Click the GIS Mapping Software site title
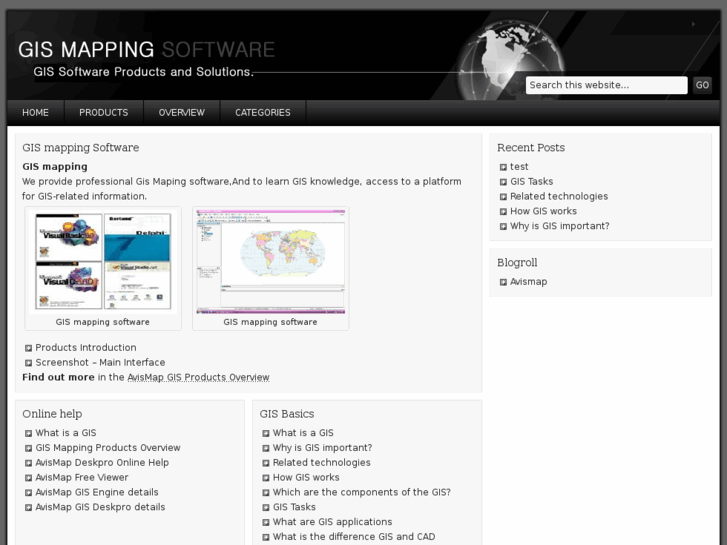 click(146, 50)
